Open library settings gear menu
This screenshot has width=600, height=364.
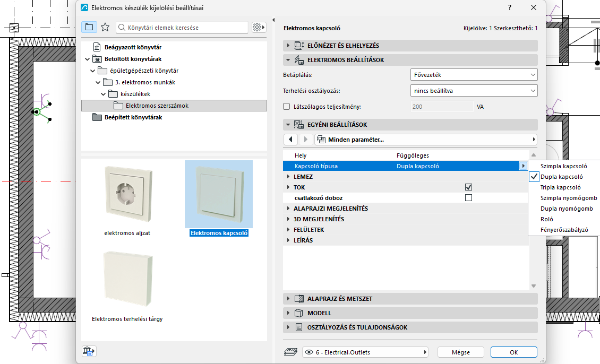tap(259, 27)
